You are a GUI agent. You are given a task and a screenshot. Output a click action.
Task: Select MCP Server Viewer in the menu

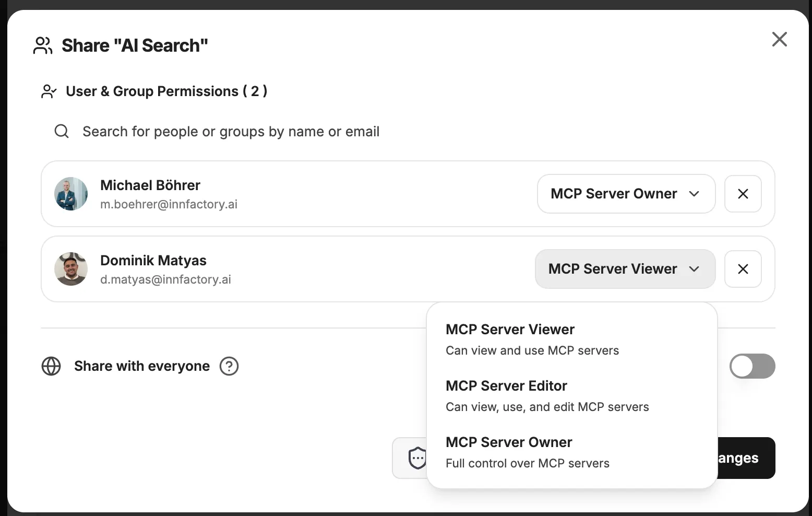510,330
